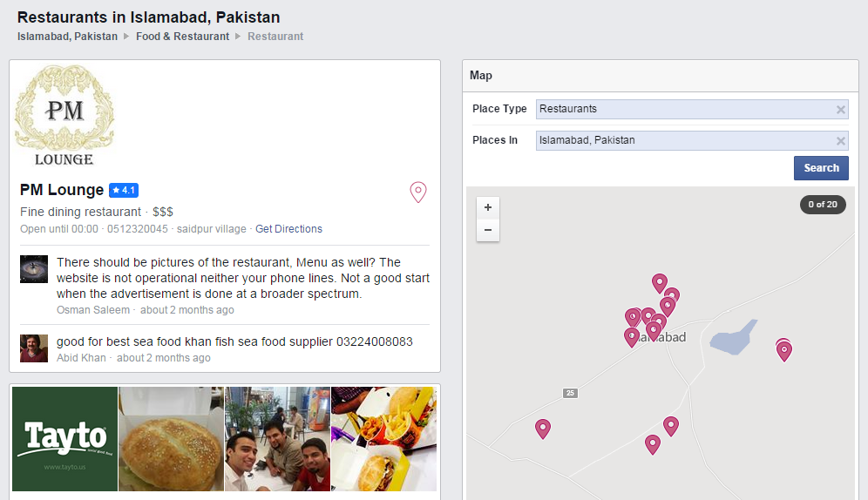Open Get Directions link
Viewport: 868px width, 500px height.
tap(288, 229)
